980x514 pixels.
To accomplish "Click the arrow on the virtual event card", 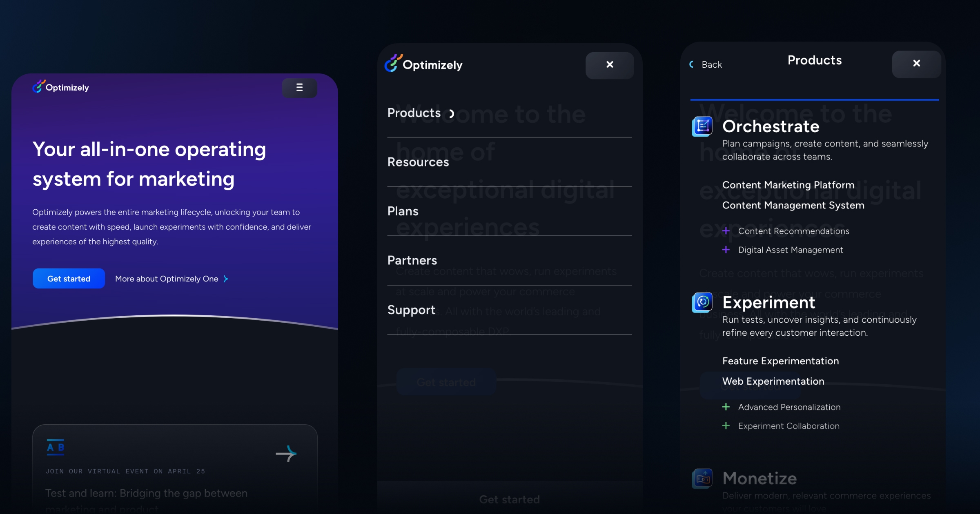I will click(x=286, y=453).
